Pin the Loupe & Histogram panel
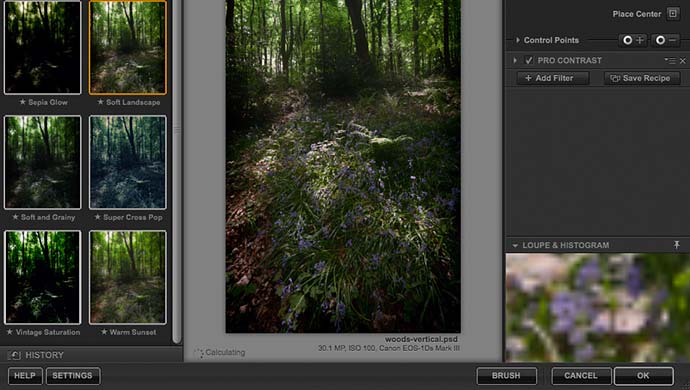 click(677, 245)
